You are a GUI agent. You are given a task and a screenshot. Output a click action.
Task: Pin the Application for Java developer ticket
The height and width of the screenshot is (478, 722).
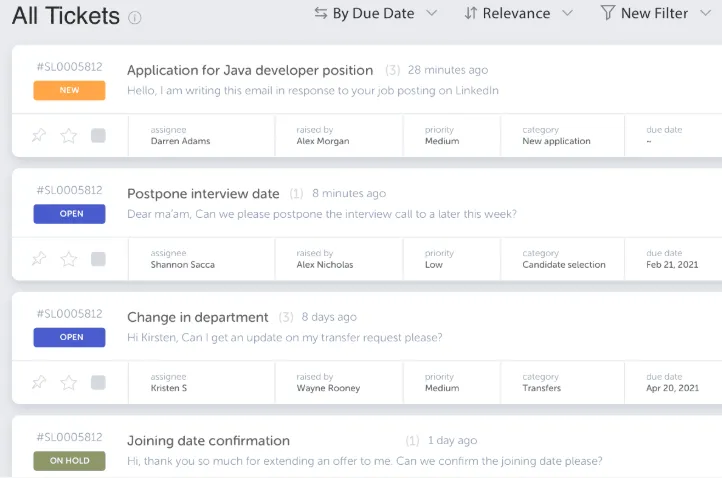pyautogui.click(x=39, y=135)
